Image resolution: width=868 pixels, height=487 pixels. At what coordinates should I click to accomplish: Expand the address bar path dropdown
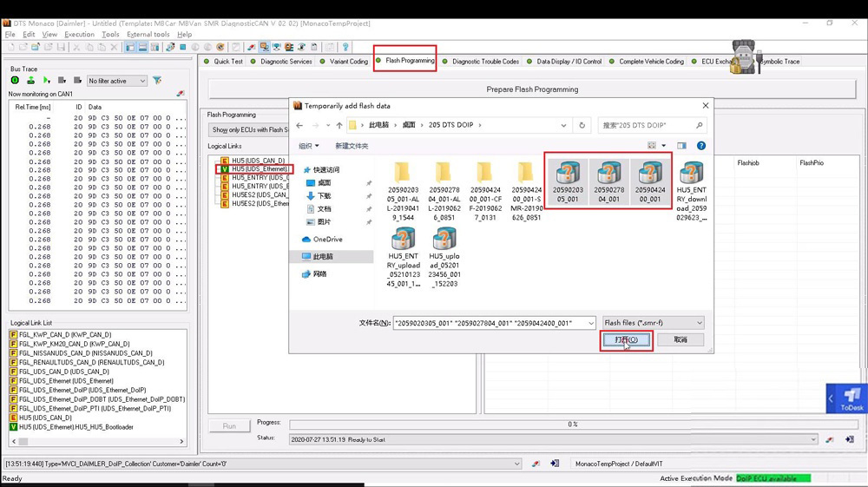(x=563, y=125)
